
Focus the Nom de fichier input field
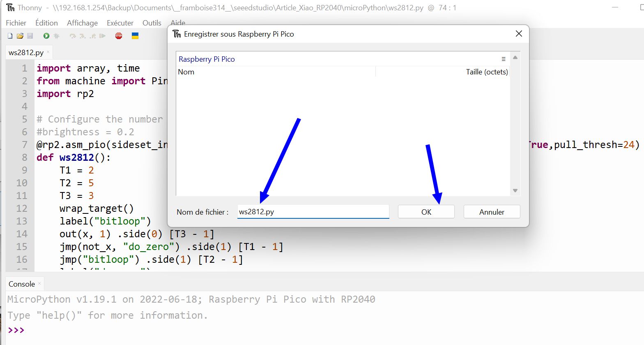click(313, 212)
